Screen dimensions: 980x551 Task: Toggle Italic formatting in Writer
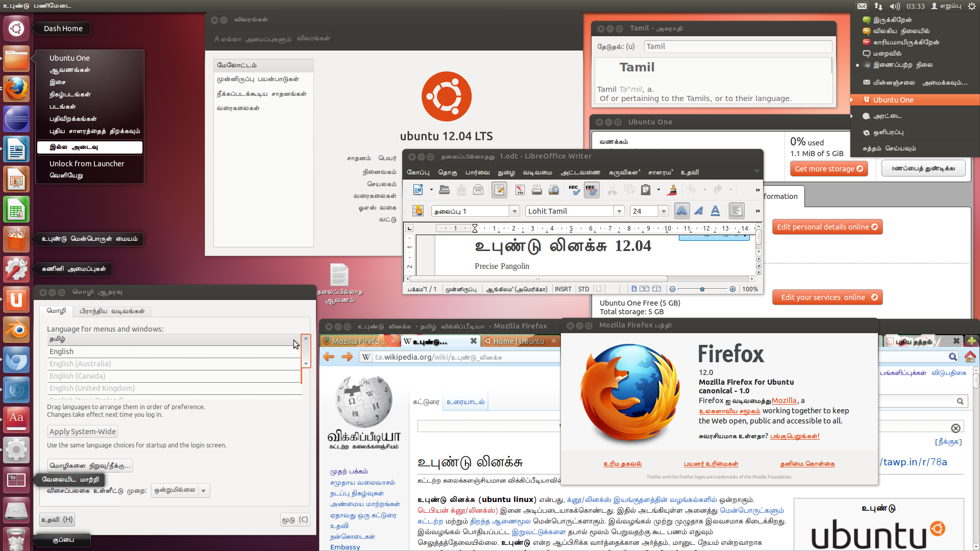coord(699,211)
